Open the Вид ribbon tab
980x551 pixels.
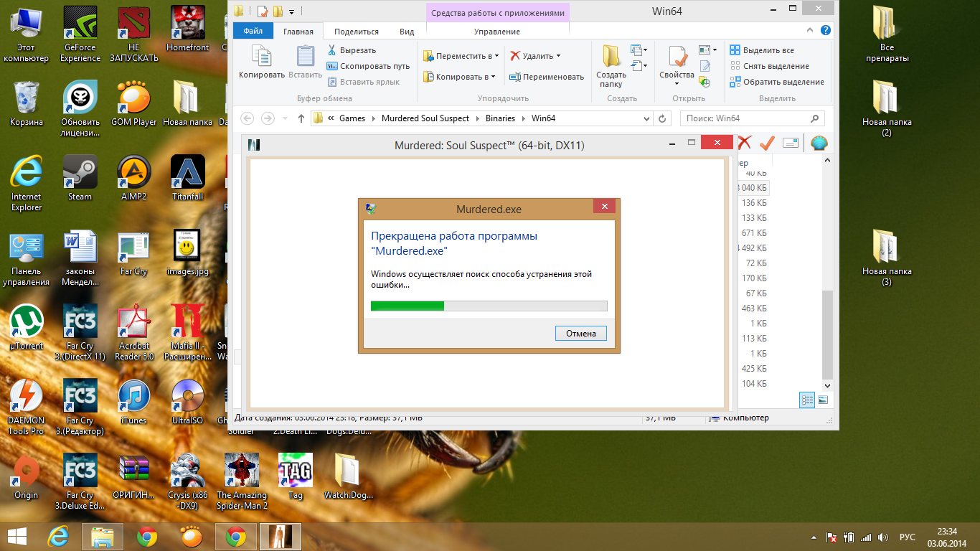407,32
